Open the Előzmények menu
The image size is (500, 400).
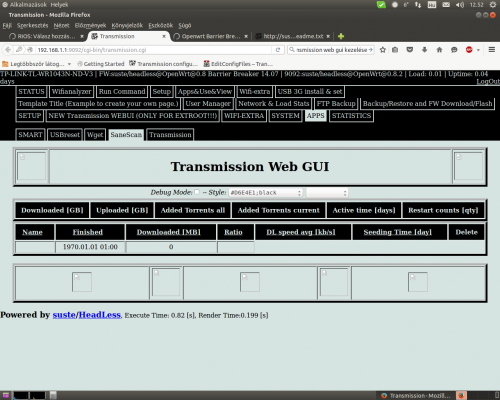90,25
